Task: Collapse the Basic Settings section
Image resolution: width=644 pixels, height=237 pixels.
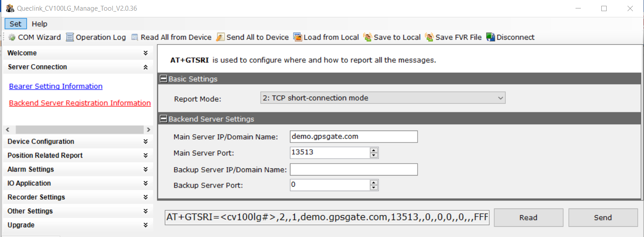Action: pos(163,79)
